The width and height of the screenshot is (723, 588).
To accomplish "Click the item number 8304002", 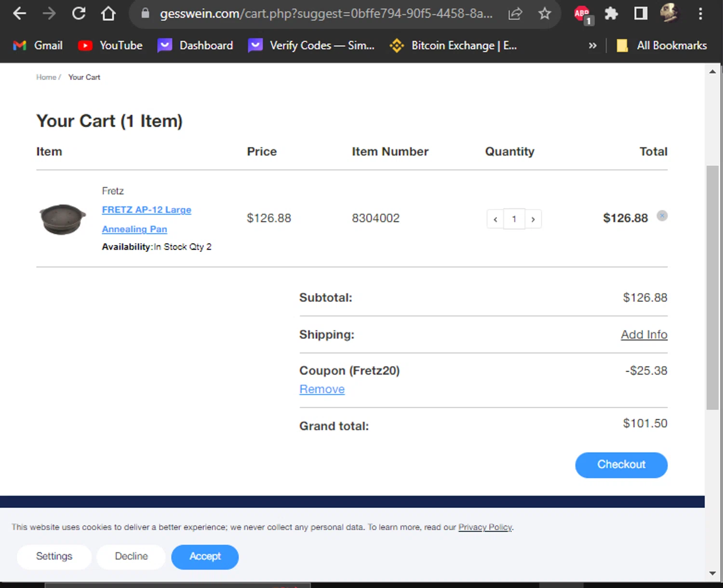I will point(375,218).
